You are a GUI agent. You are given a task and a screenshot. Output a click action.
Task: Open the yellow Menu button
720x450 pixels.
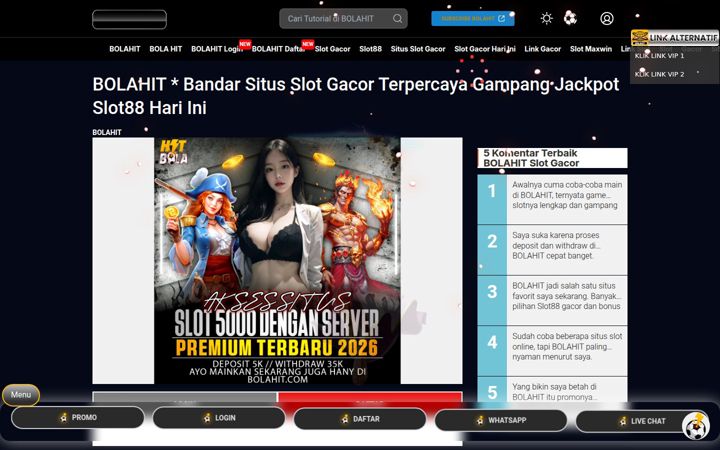[21, 395]
